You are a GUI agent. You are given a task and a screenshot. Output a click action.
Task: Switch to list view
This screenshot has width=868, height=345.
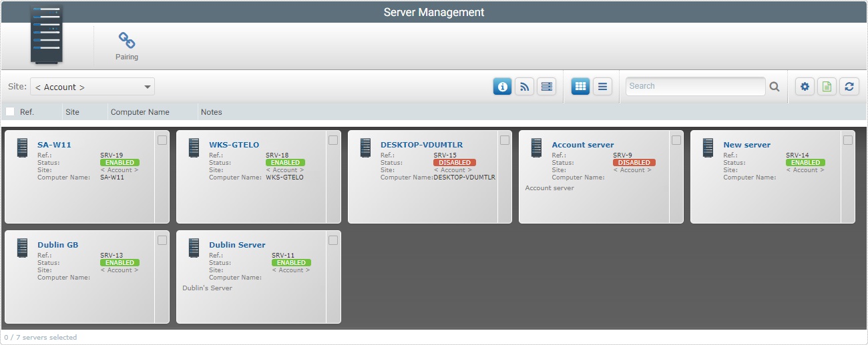pyautogui.click(x=602, y=86)
